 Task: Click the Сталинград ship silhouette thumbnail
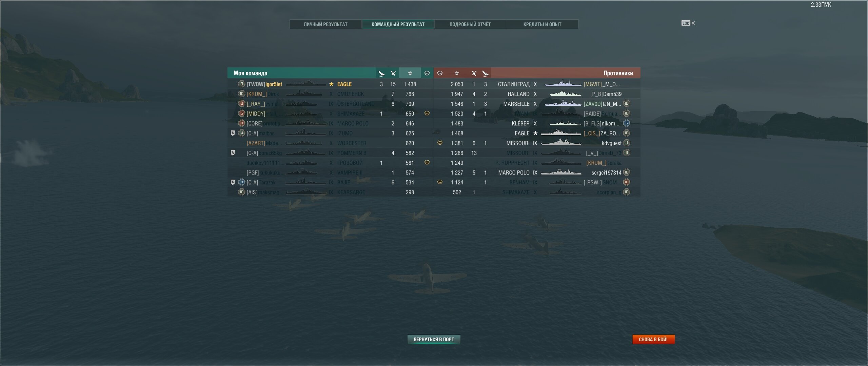[563, 84]
